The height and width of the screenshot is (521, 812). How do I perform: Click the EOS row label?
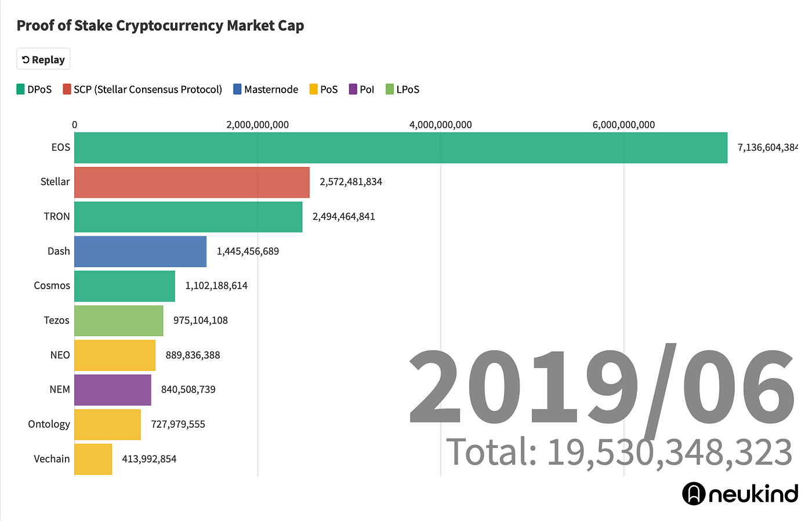[x=61, y=147]
